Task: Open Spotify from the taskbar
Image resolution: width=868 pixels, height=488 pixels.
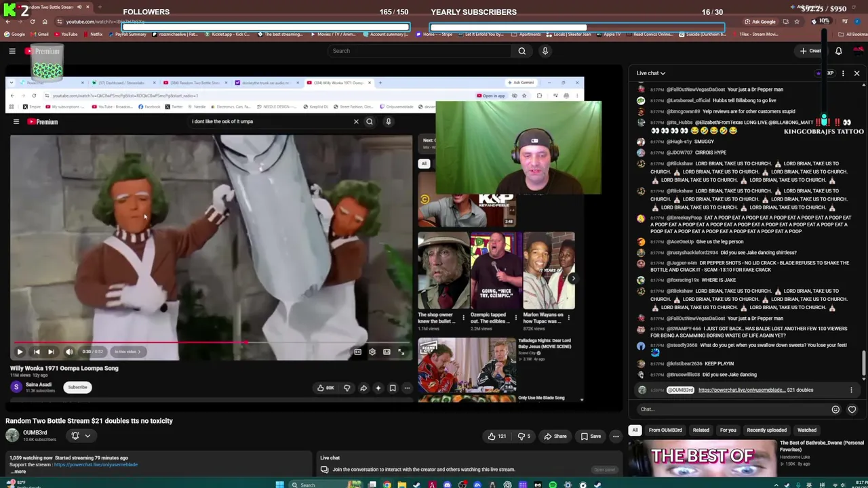Action: 553,485
